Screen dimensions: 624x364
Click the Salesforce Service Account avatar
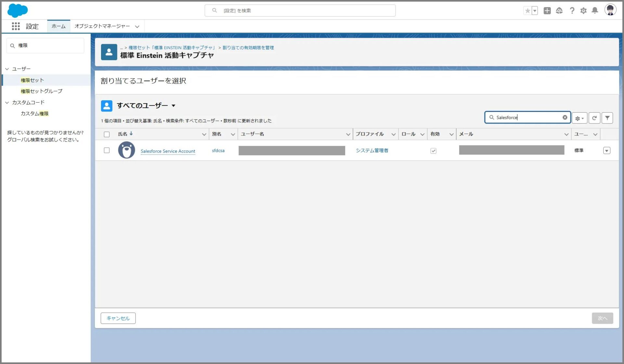[x=126, y=150]
